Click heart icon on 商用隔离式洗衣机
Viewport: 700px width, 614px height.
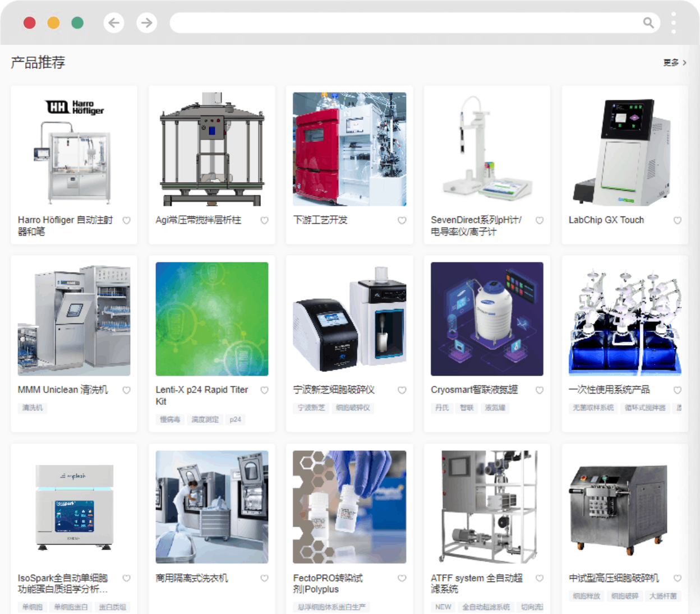[x=264, y=578]
